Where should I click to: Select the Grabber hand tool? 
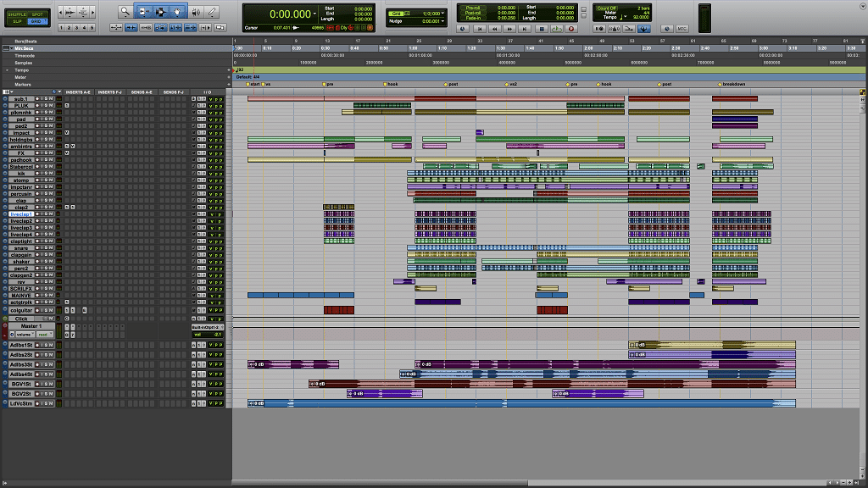click(177, 12)
